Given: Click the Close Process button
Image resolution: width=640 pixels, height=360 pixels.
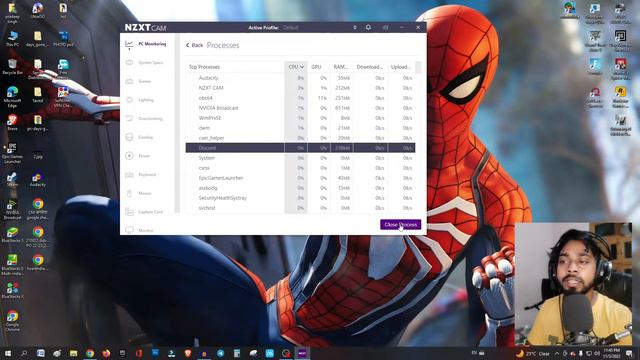Looking at the screenshot, I should (x=400, y=224).
